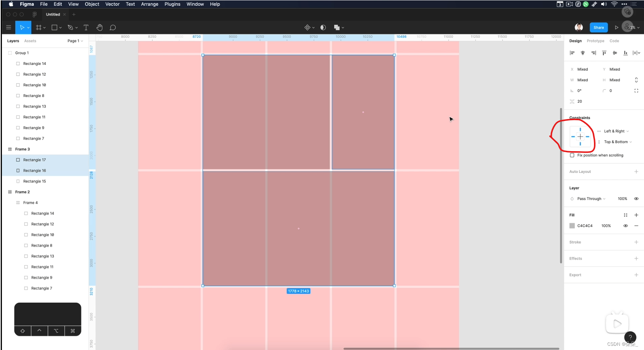
Task: Toggle visibility of the C4C4C4 fill
Action: 625,226
